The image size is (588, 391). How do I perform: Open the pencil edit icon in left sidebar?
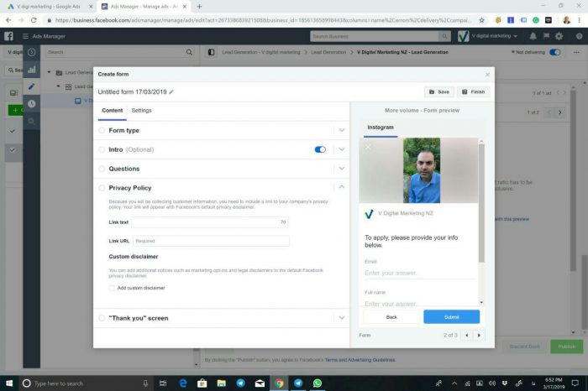32,86
